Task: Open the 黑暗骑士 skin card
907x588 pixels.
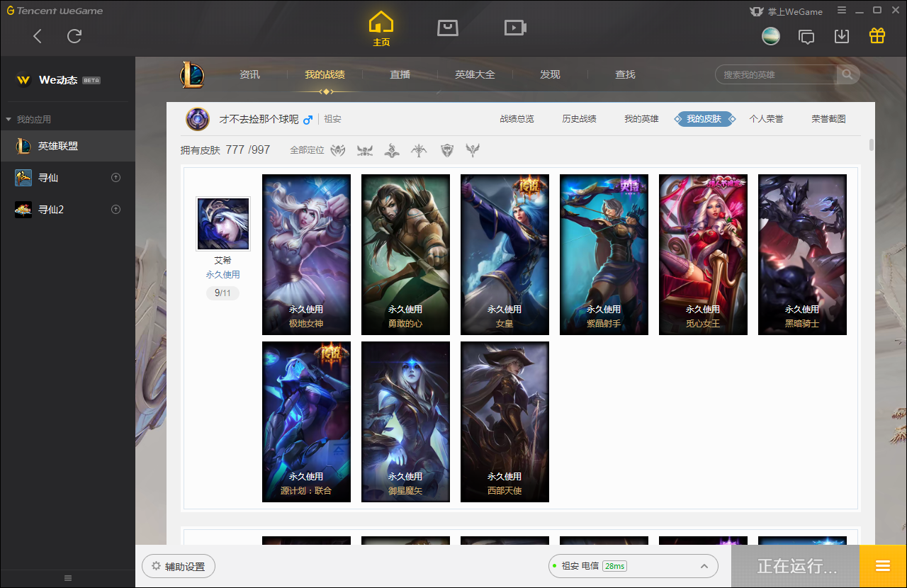Action: tap(802, 254)
